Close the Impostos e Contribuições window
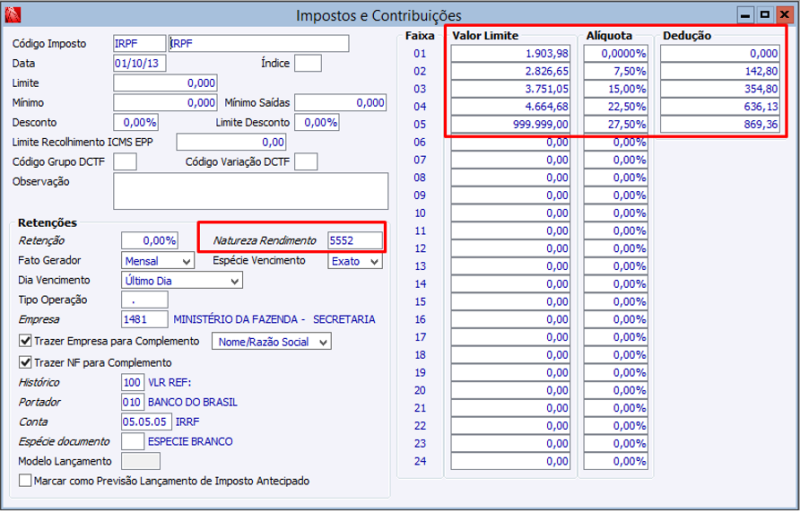The height and width of the screenshot is (513, 800). (784, 15)
